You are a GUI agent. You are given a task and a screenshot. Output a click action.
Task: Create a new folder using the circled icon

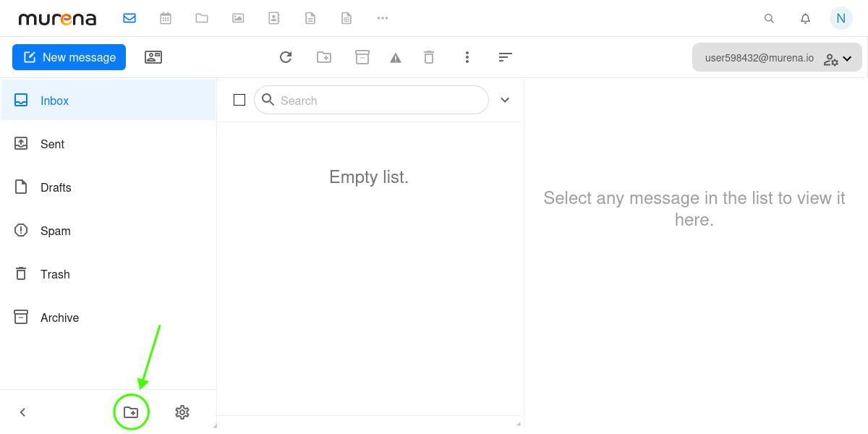click(131, 412)
